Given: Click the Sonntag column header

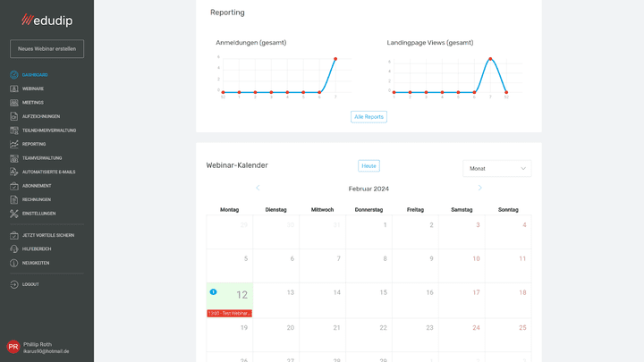Looking at the screenshot, I should 508,210.
